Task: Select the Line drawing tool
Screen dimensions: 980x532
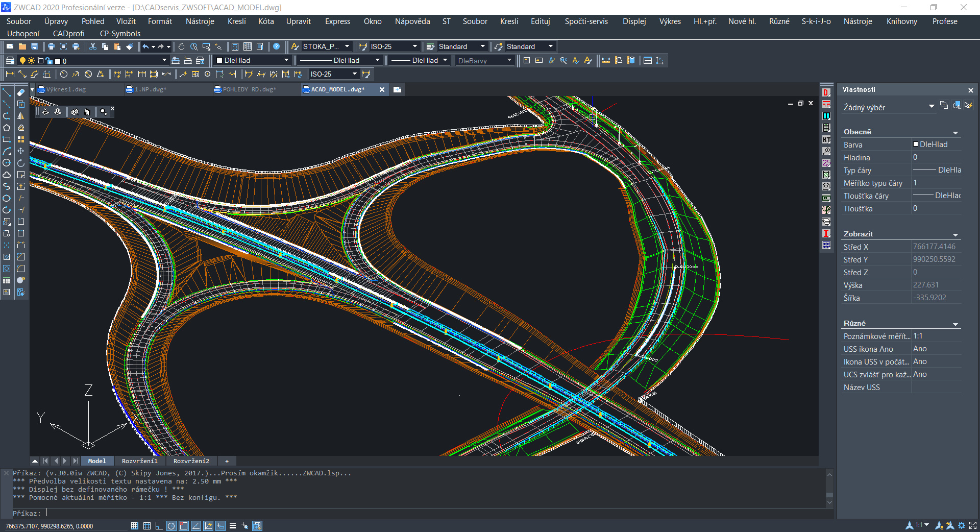Action: click(x=7, y=92)
